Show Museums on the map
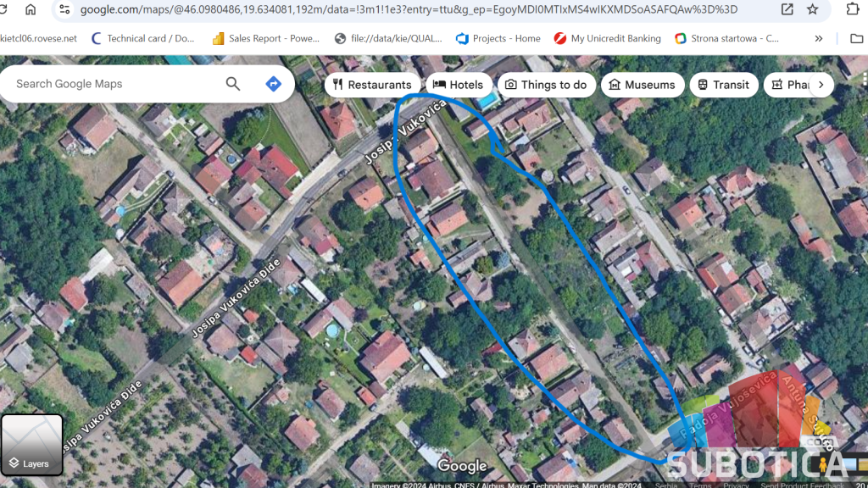 (x=642, y=85)
